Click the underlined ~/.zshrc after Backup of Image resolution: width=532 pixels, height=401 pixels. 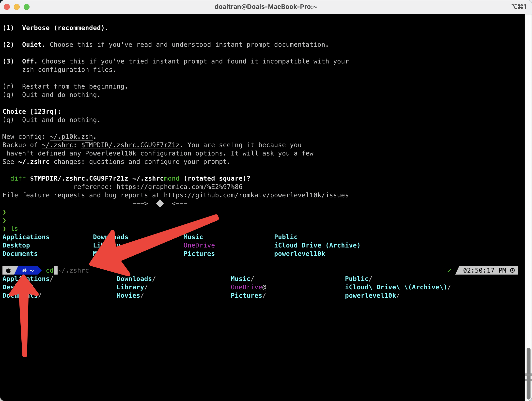(57, 145)
